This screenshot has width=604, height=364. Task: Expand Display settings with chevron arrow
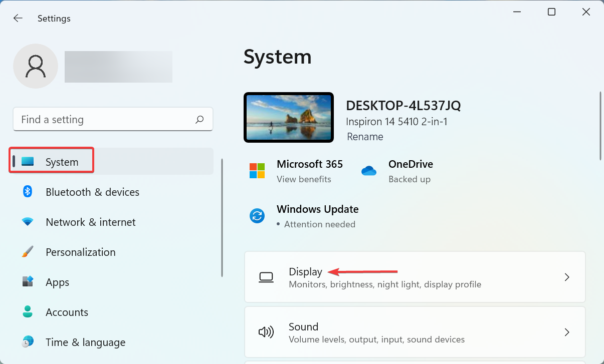567,277
